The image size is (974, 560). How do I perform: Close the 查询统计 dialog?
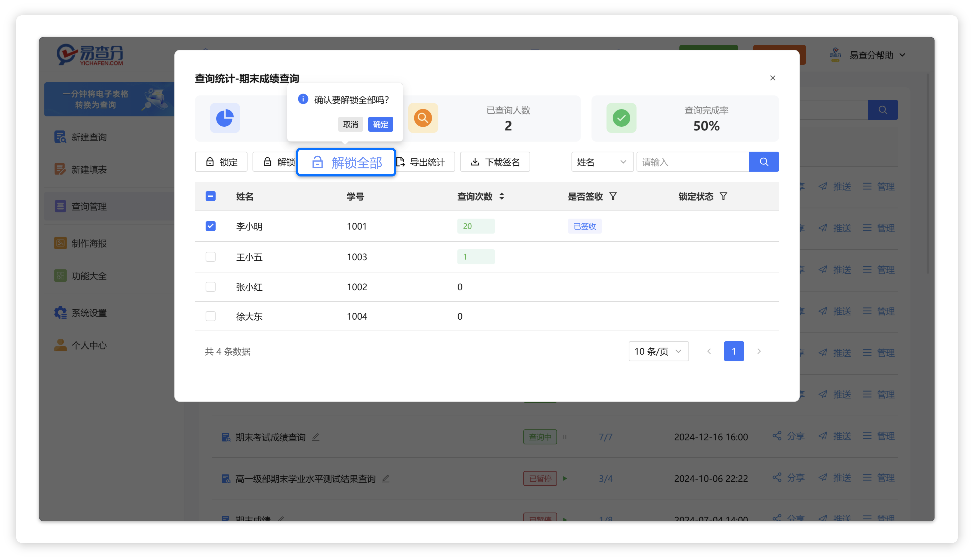pyautogui.click(x=772, y=78)
